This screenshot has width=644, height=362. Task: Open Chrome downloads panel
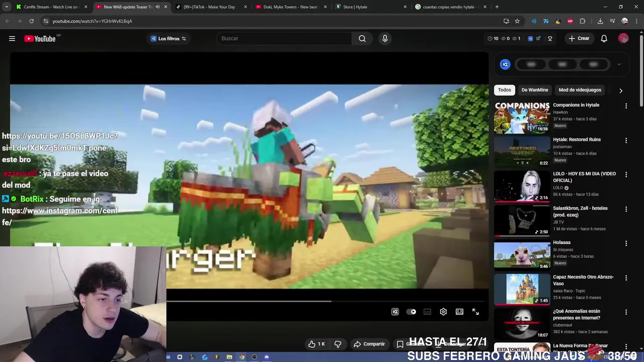coord(600,21)
